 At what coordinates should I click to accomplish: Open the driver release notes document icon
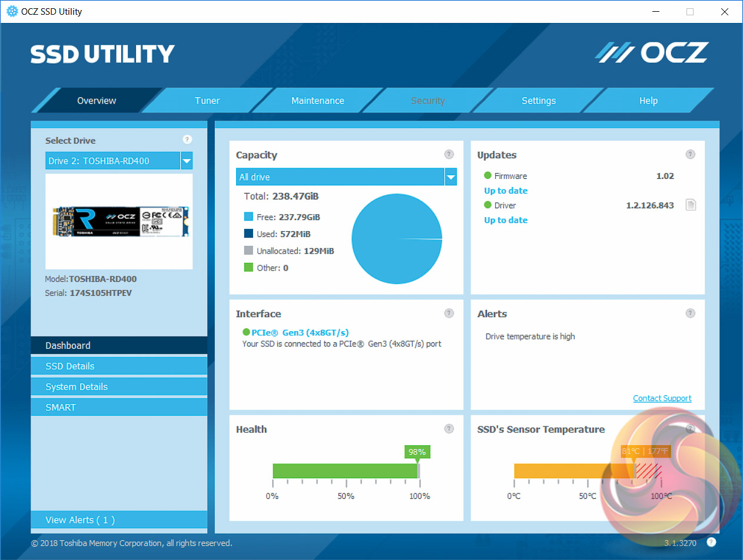[x=691, y=205]
